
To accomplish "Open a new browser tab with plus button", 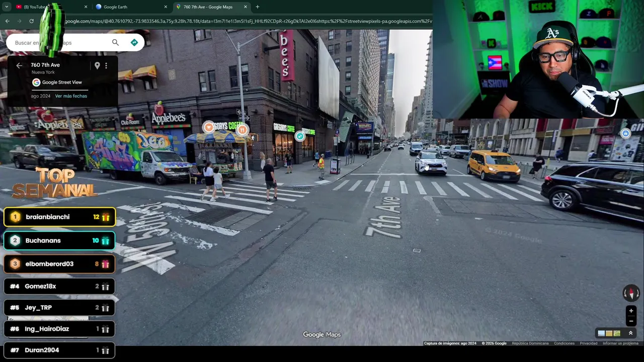I will 258,7.
